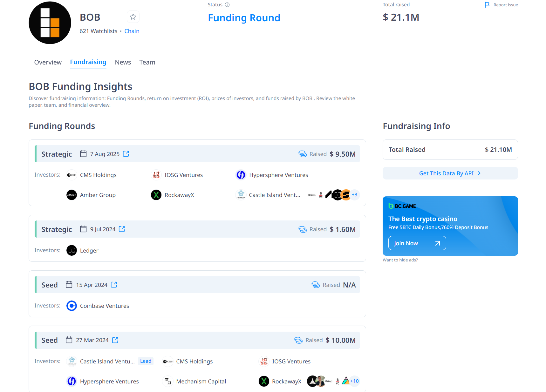Image resolution: width=546 pixels, height=392 pixels.
Task: Expand +10 more investors in Seed round
Action: tap(354, 381)
